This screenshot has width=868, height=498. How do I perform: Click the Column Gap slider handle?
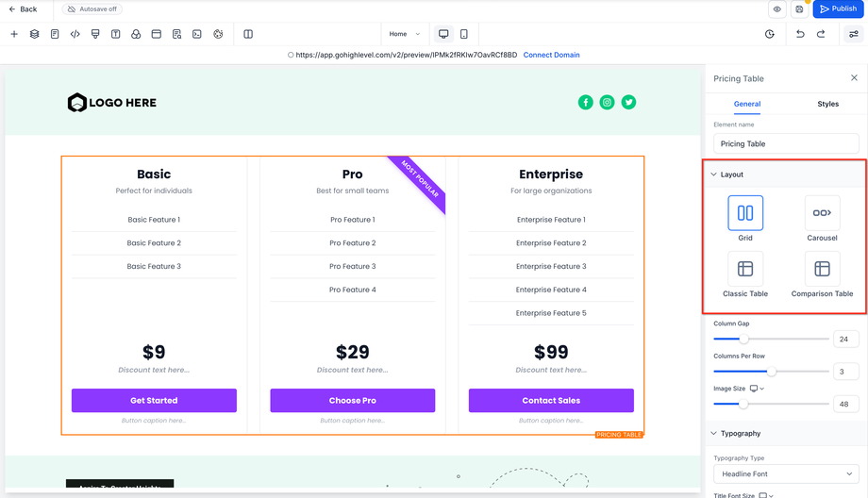pos(743,339)
